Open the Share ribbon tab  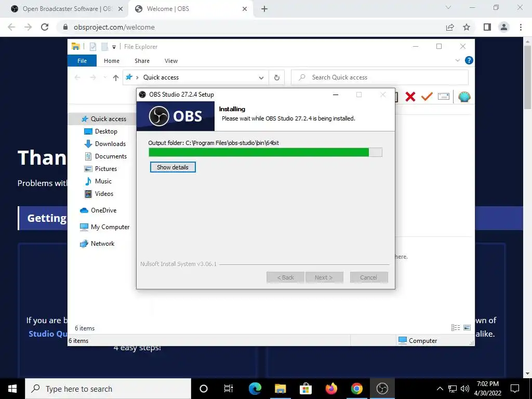[142, 61]
